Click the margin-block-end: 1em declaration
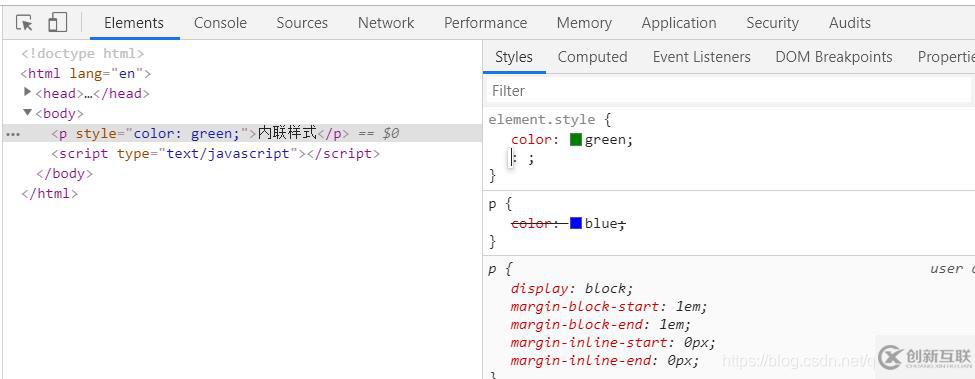Image resolution: width=975 pixels, height=379 pixels. (x=601, y=324)
